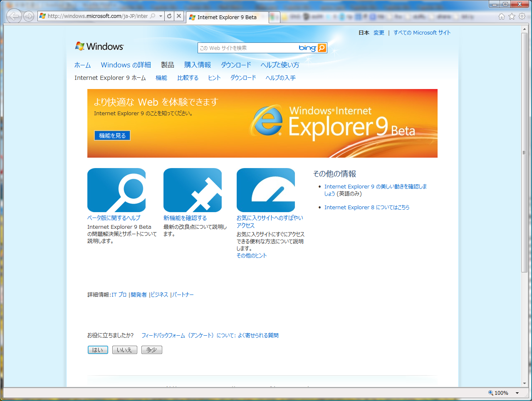Open the 開発者 link
This screenshot has width=532, height=401.
(139, 295)
